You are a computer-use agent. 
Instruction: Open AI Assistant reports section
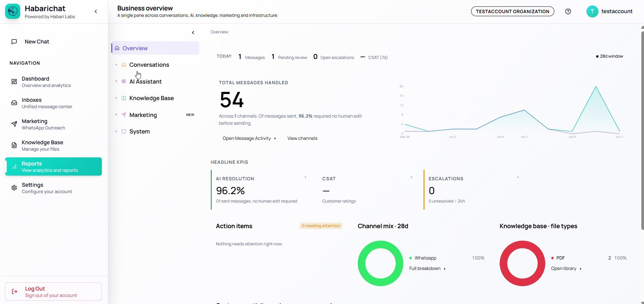(155, 82)
